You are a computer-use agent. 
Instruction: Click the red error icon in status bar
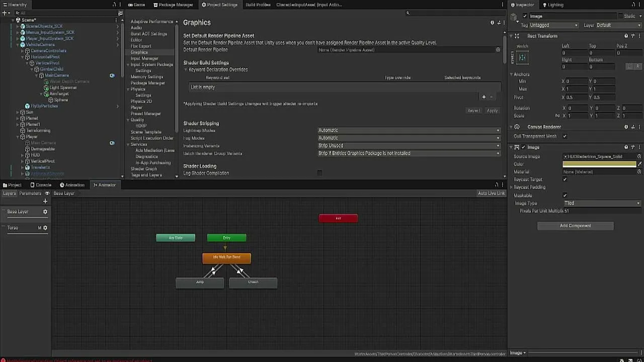pos(3,360)
